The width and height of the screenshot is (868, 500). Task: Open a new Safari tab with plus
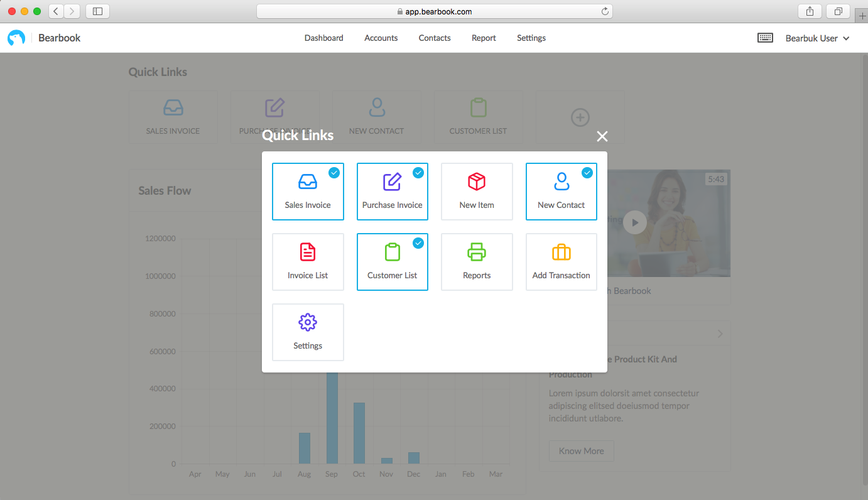coord(862,16)
